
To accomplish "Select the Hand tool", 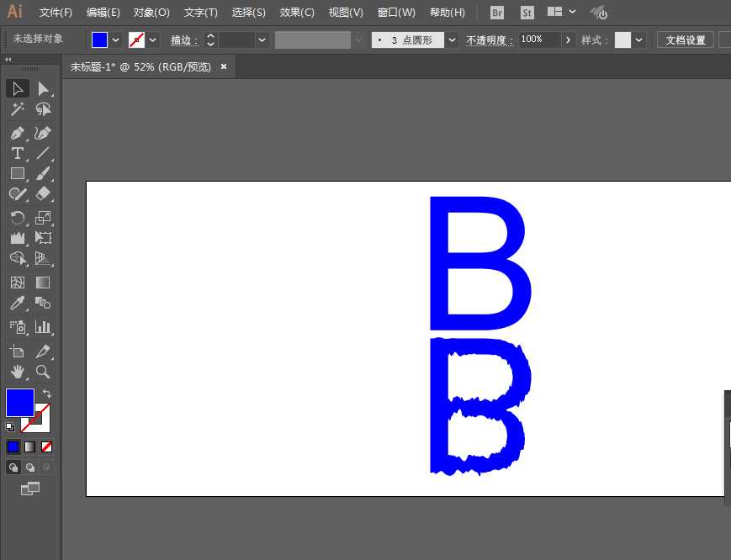I will (17, 372).
